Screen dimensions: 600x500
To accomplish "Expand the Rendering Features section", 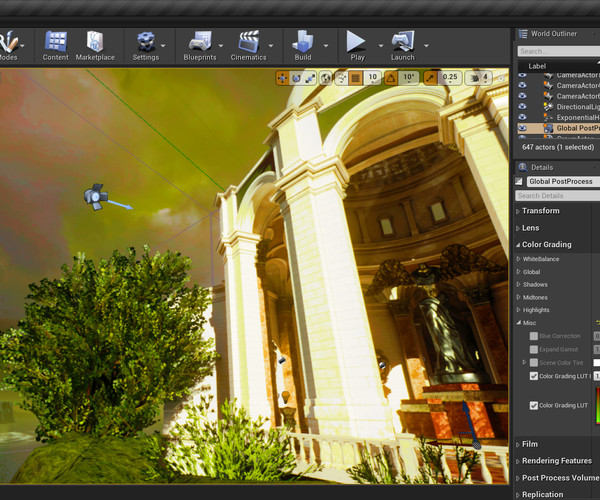I will (518, 461).
